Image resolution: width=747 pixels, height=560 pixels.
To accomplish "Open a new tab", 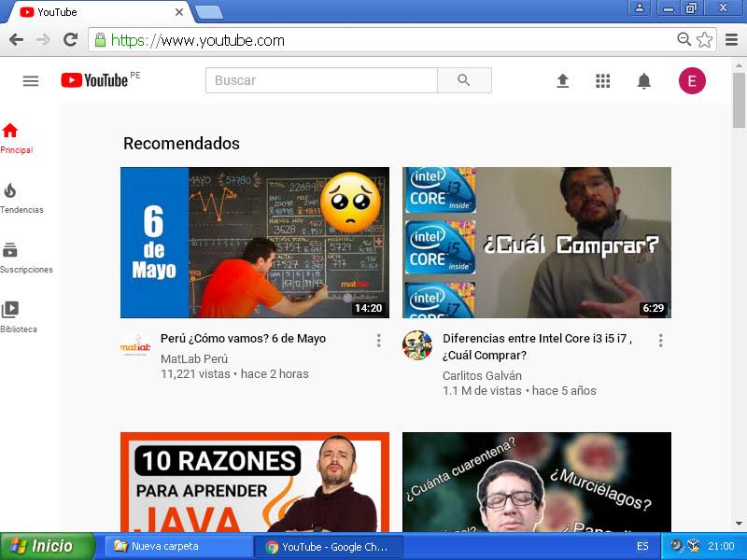I will pyautogui.click(x=209, y=12).
